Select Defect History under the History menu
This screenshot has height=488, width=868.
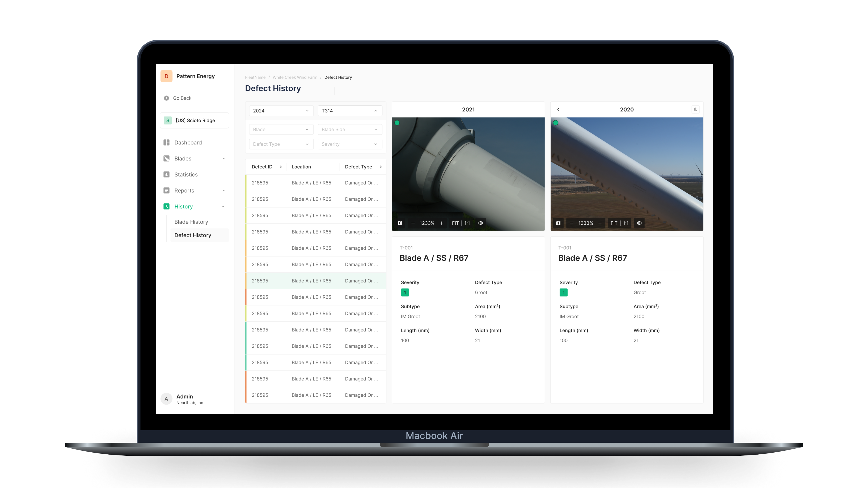[193, 235]
